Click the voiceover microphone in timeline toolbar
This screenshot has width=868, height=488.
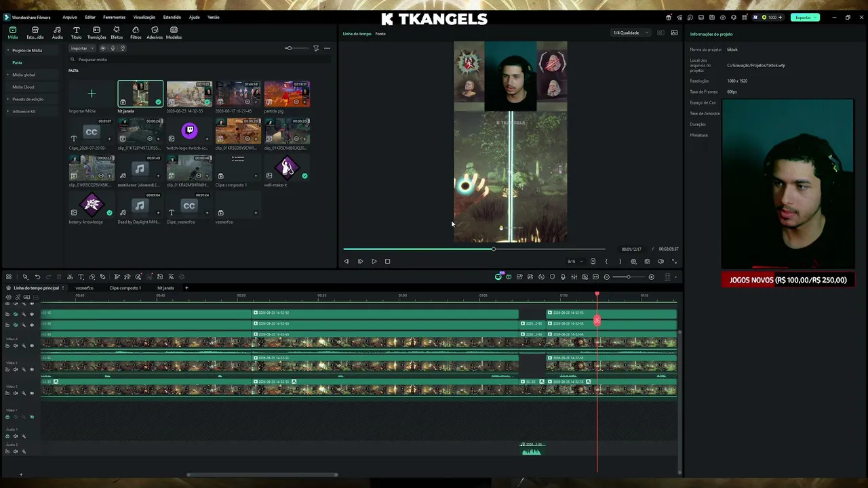[x=563, y=277]
